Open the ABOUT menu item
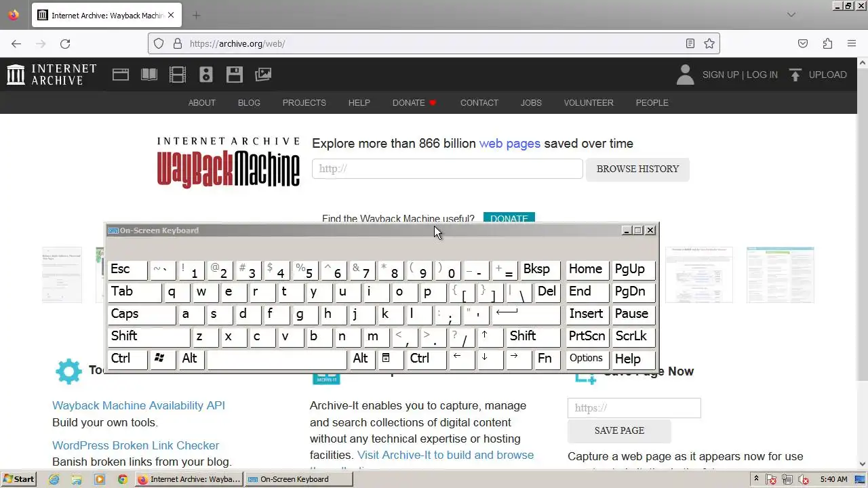Image resolution: width=868 pixels, height=488 pixels. coord(202,103)
